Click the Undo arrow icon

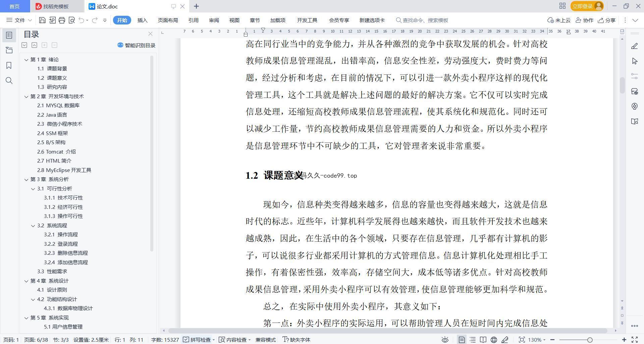tap(81, 20)
